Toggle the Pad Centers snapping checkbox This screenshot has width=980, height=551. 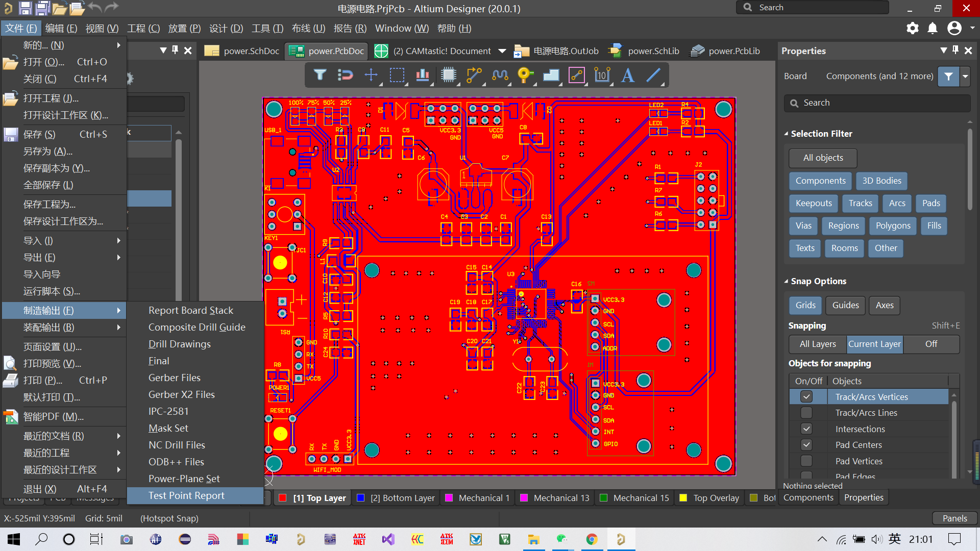pos(806,444)
